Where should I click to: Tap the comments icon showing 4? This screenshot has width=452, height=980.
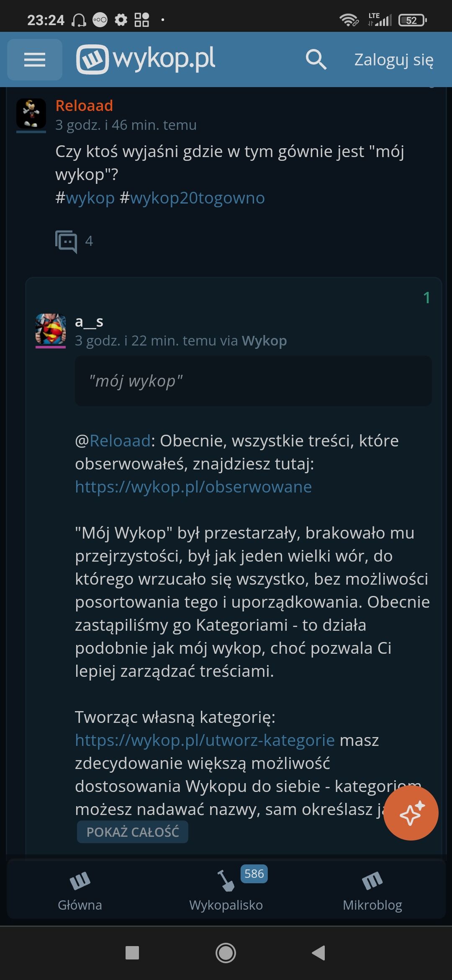(67, 241)
